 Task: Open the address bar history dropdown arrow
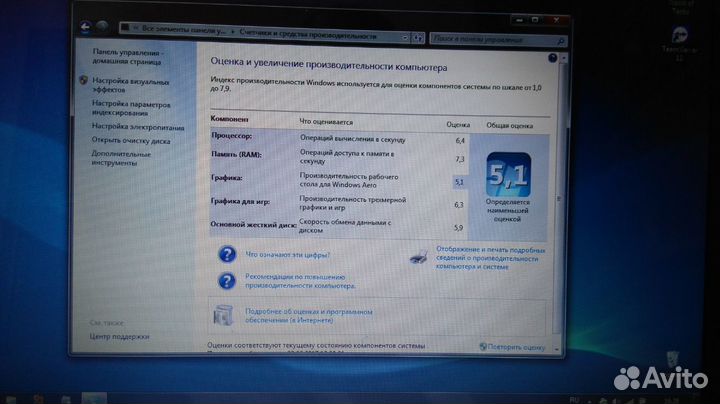tap(405, 38)
